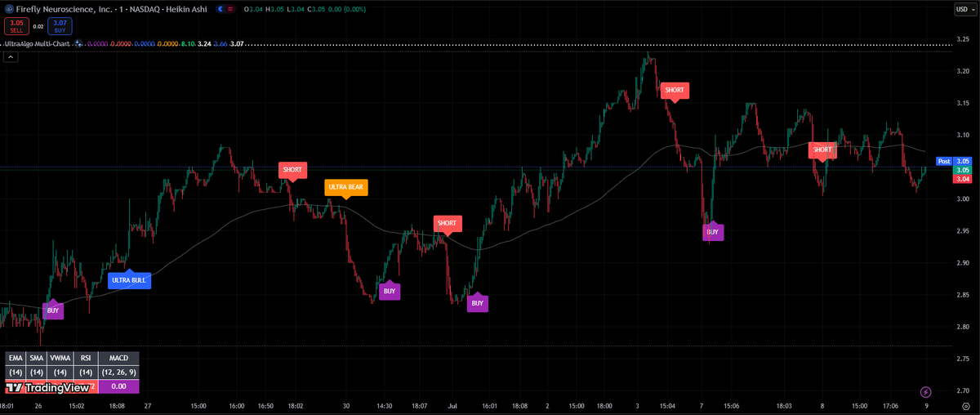This screenshot has width=980, height=415.
Task: Click the 2.90 price axis label
Action: pos(964,263)
